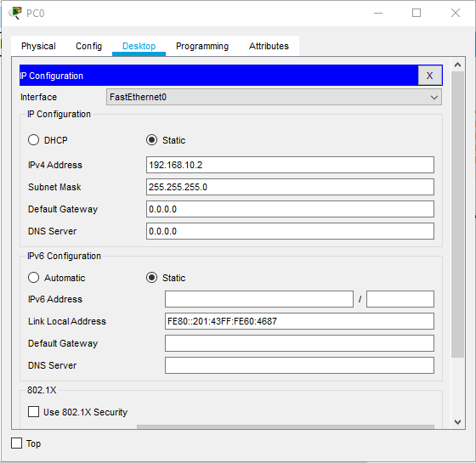Image resolution: width=476 pixels, height=463 pixels.
Task: Click the IPv4 DNS Server field
Action: tap(290, 231)
